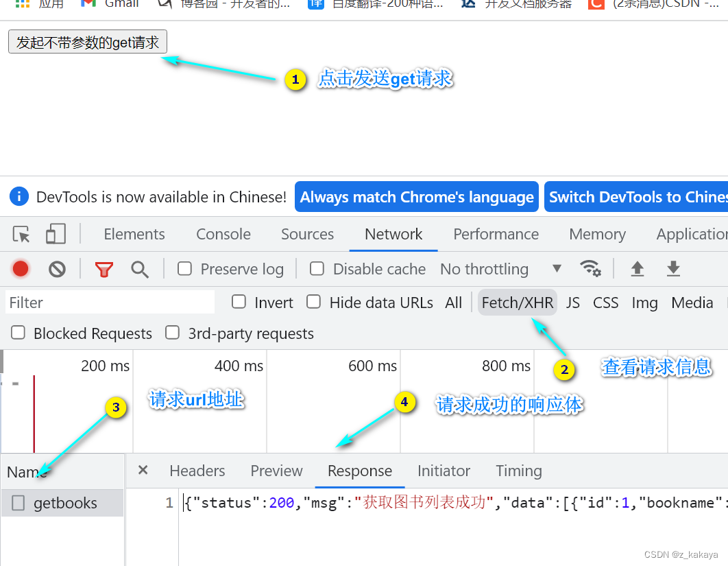Toggle the device toolbar icon

coord(56,234)
